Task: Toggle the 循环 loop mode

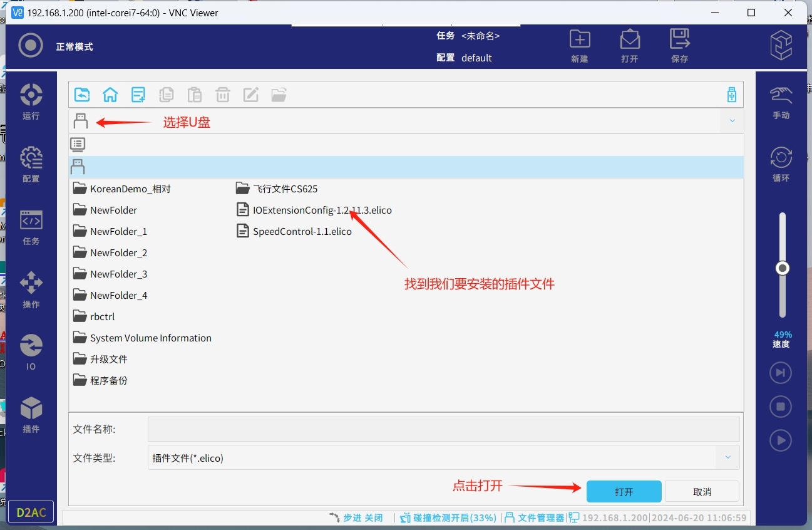Action: click(781, 165)
